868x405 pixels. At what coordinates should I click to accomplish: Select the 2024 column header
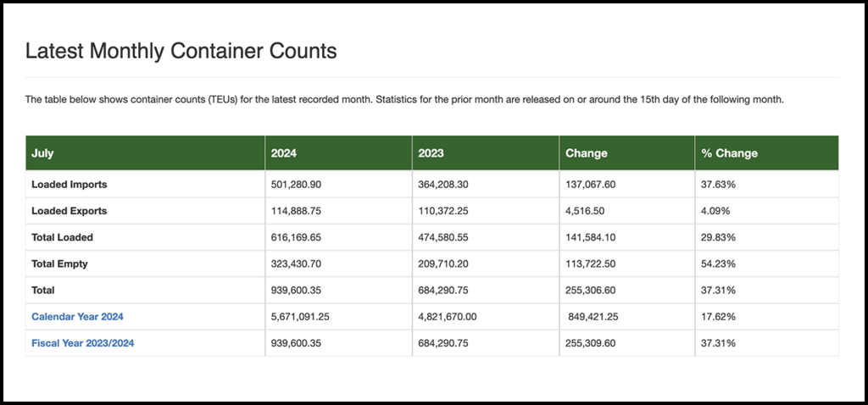tap(283, 153)
